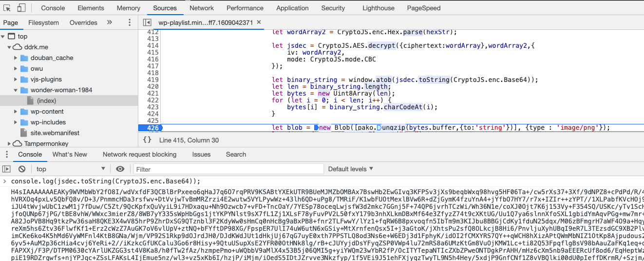Activate the inspect element picker icon

pos(7,8)
